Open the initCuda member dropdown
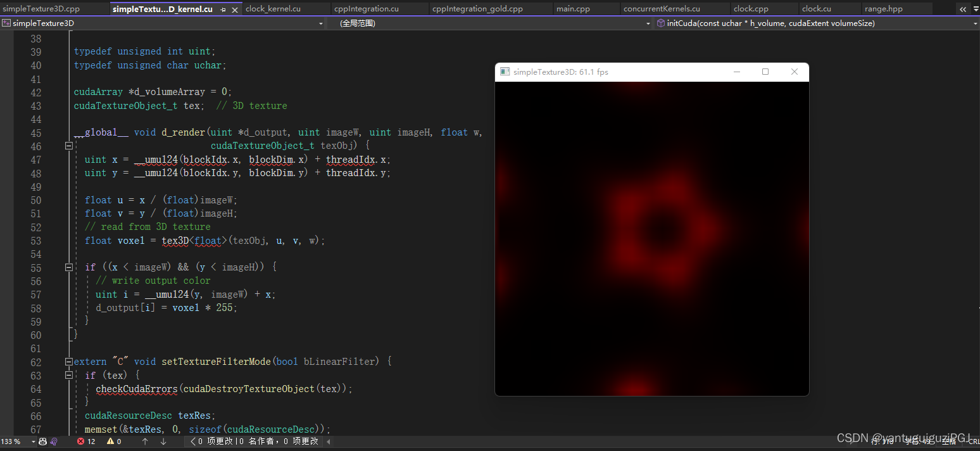Screen dimensions: 980x451 817,23
